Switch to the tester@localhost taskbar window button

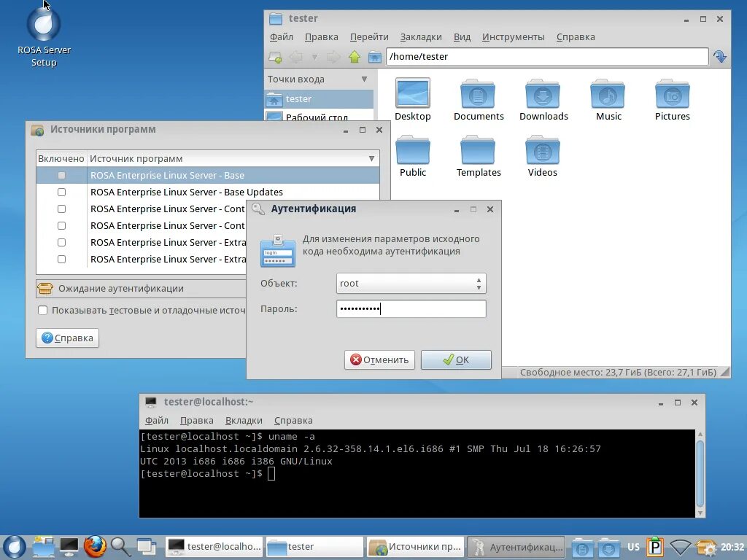click(214, 547)
